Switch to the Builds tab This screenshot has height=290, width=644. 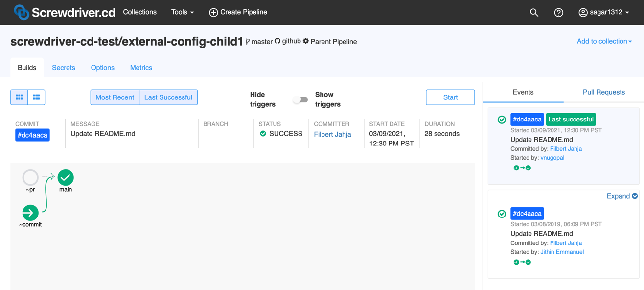(27, 68)
